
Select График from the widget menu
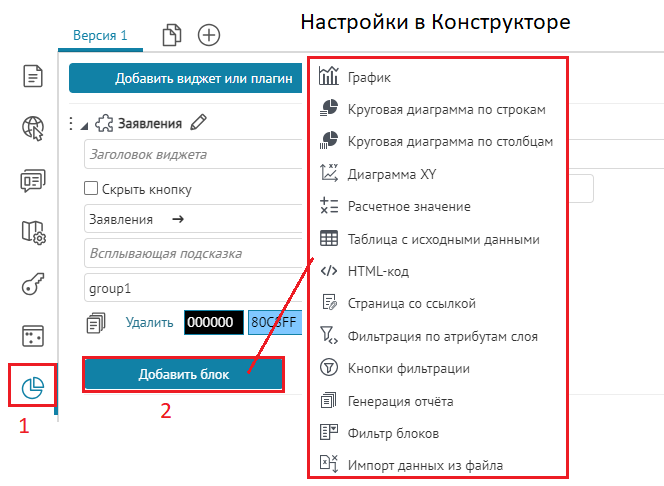click(369, 77)
